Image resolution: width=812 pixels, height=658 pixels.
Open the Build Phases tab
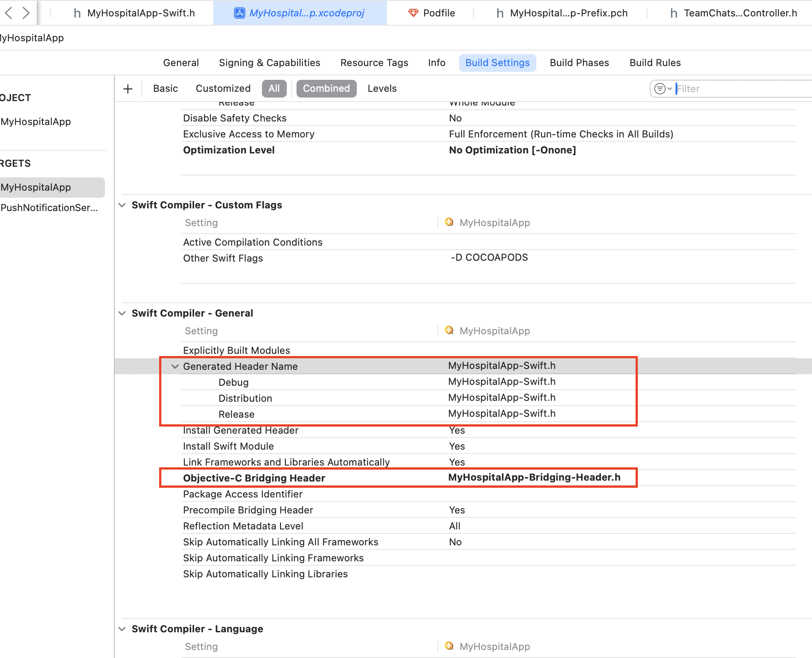(579, 63)
